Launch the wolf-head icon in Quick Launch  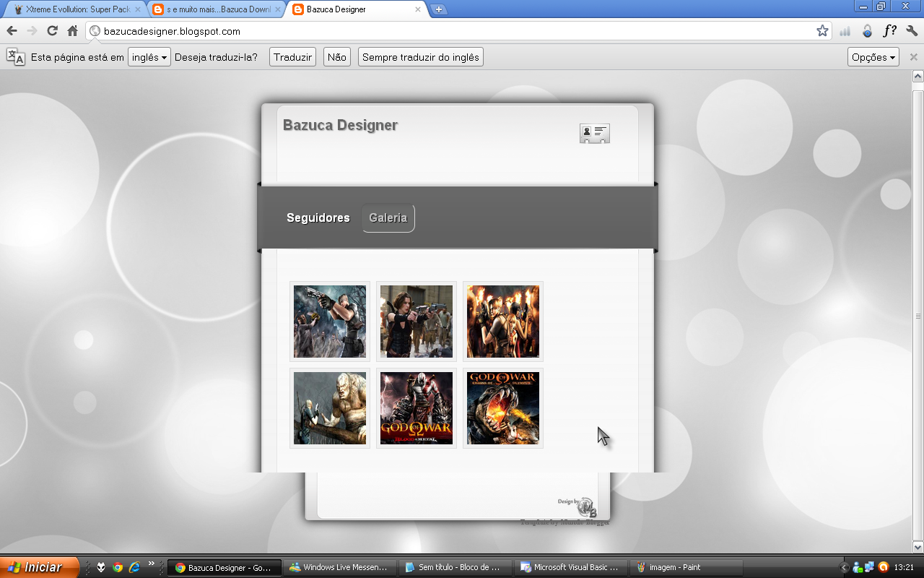click(102, 567)
